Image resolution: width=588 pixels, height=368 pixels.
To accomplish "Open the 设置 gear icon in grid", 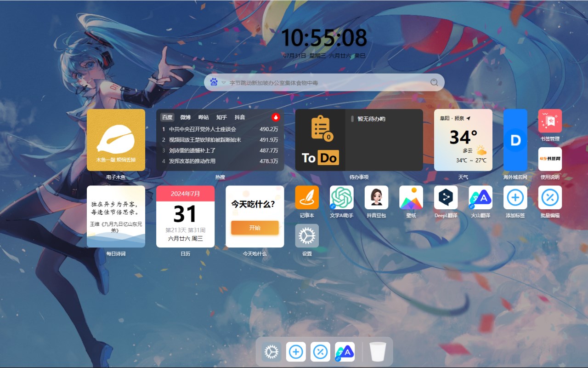I will click(x=307, y=236).
